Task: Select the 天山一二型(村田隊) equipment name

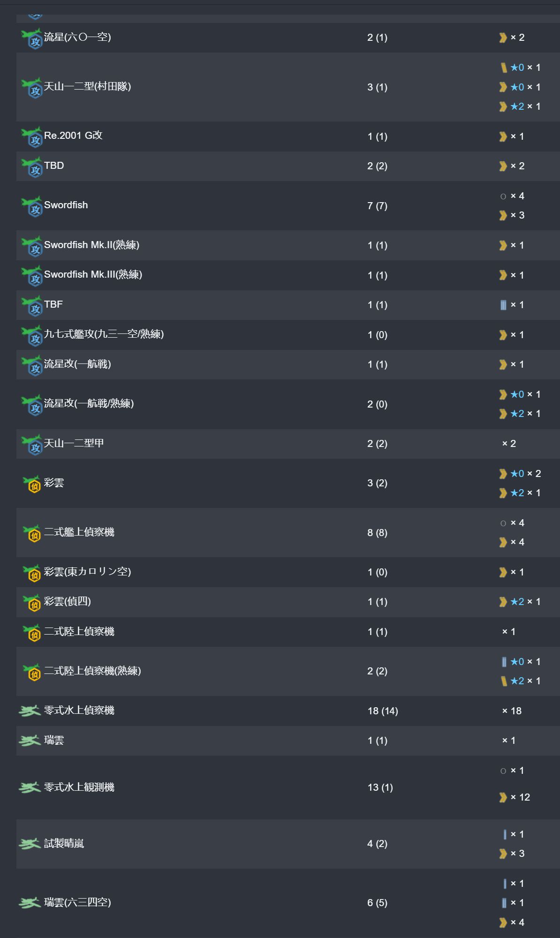Action: (x=87, y=86)
